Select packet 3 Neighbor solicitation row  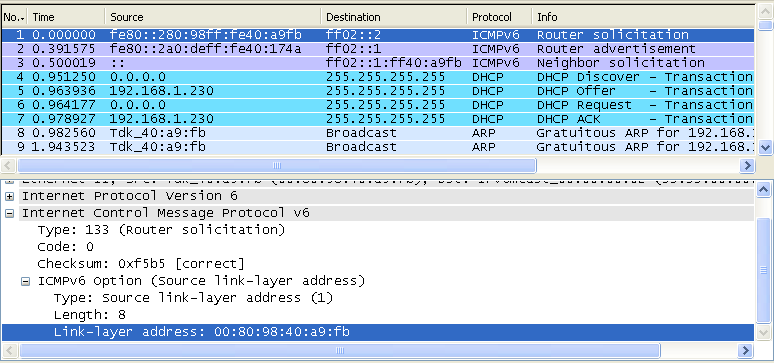coord(378,63)
